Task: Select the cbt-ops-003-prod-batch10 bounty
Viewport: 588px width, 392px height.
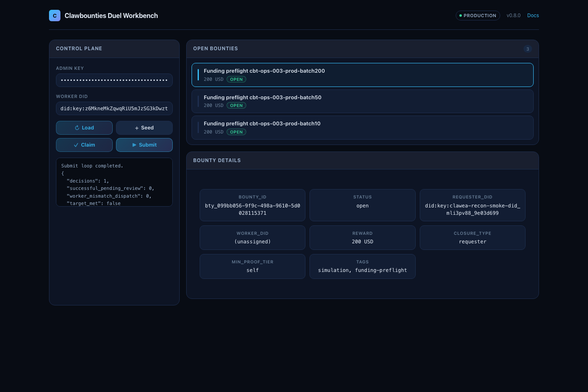Action: [x=363, y=127]
